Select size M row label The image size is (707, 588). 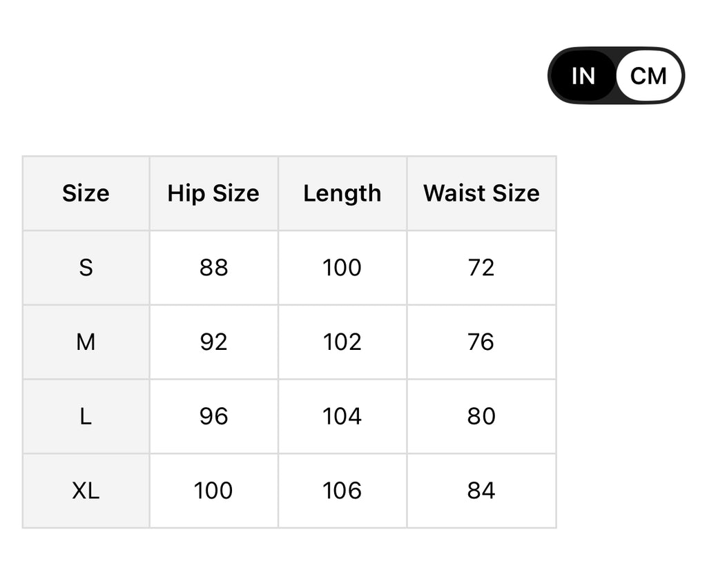click(85, 342)
